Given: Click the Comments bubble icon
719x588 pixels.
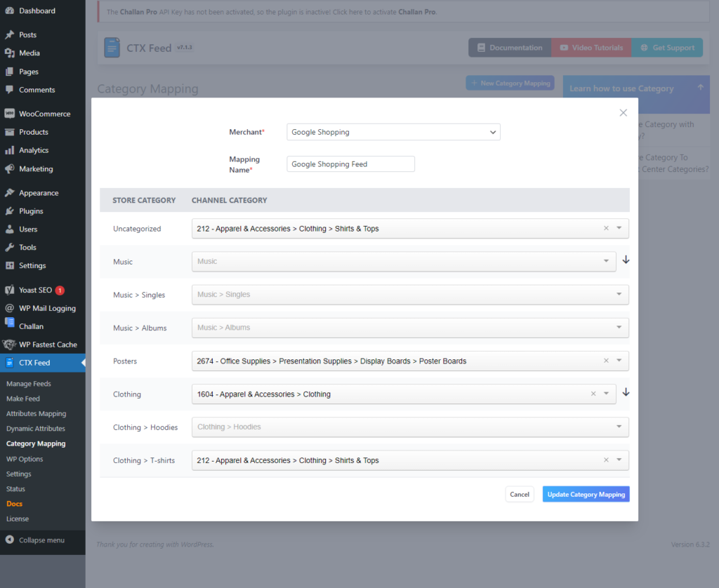Looking at the screenshot, I should point(10,90).
